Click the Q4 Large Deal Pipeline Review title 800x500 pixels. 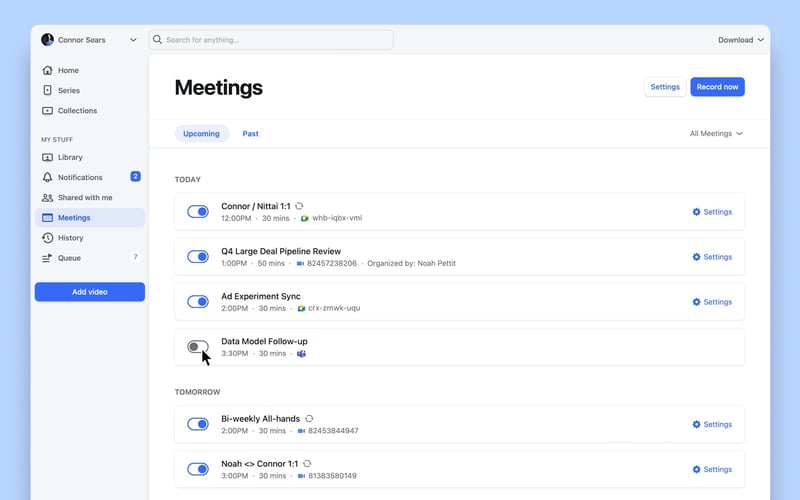pos(281,252)
